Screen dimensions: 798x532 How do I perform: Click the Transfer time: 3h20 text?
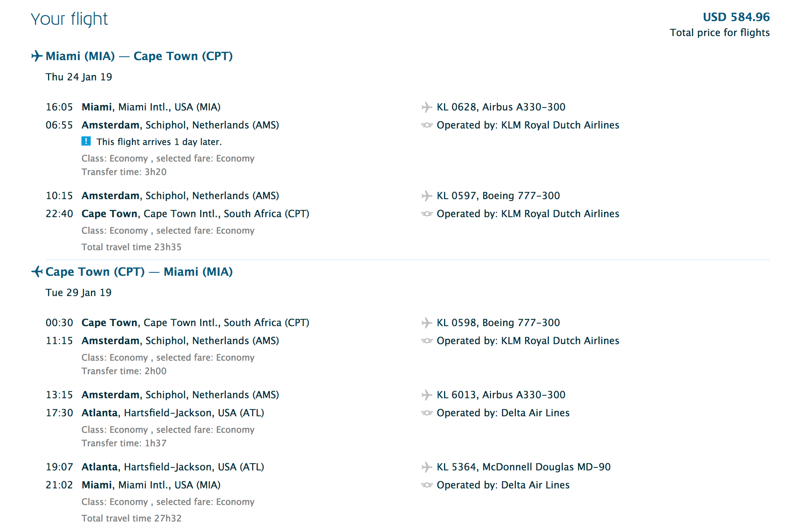coord(124,172)
